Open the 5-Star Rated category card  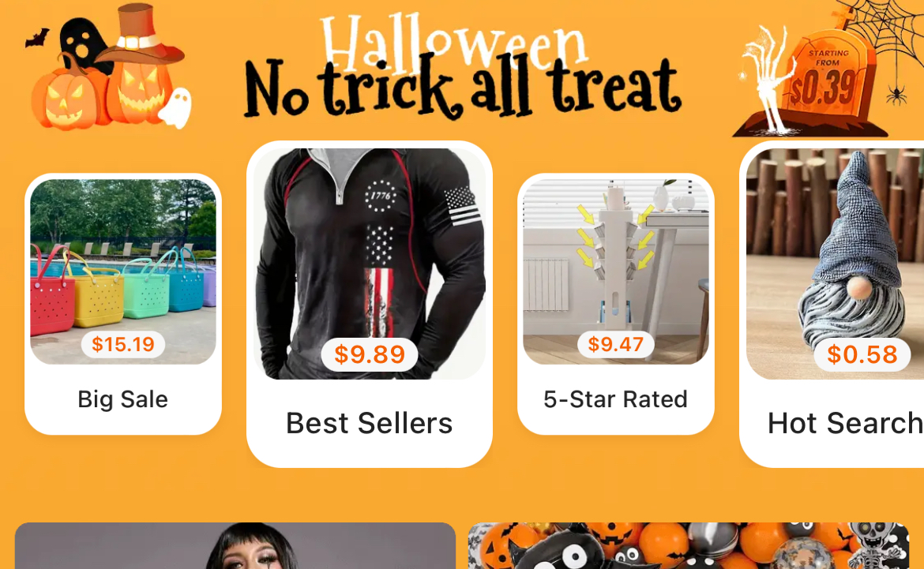(x=616, y=304)
